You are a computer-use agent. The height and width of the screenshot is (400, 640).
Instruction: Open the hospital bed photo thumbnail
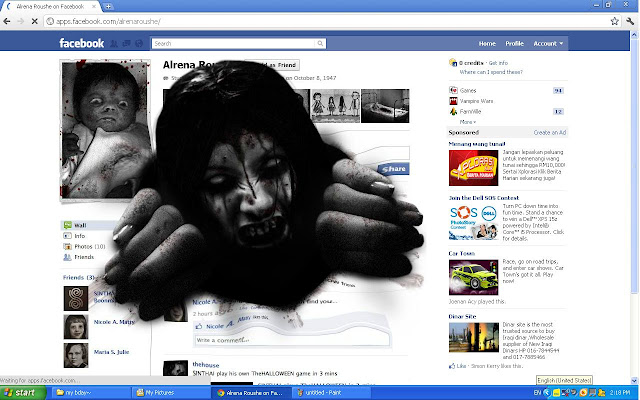coord(385,106)
